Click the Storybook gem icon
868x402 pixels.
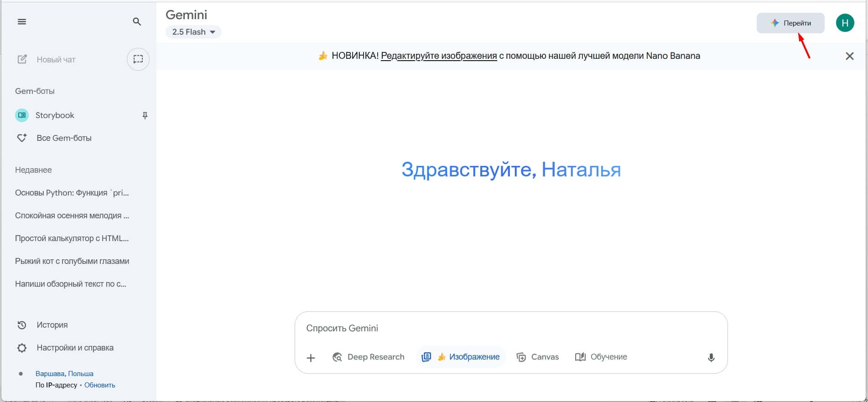[x=22, y=115]
